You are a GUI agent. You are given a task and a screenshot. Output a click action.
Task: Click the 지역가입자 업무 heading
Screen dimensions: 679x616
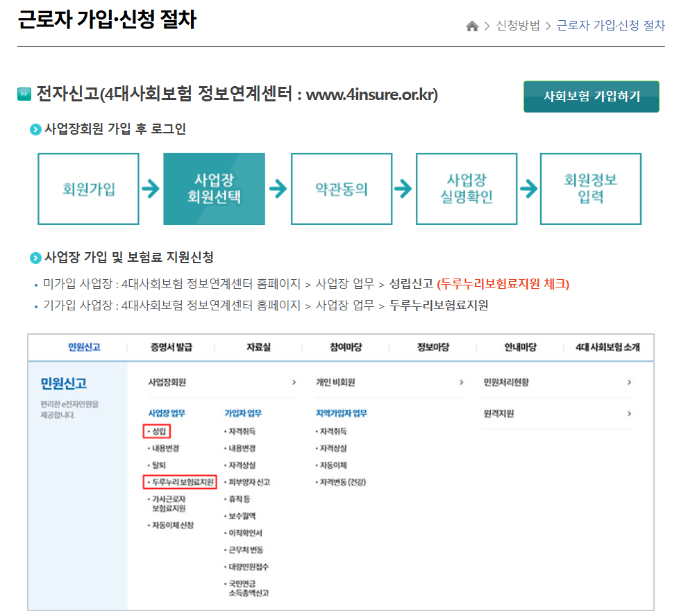pyautogui.click(x=341, y=413)
